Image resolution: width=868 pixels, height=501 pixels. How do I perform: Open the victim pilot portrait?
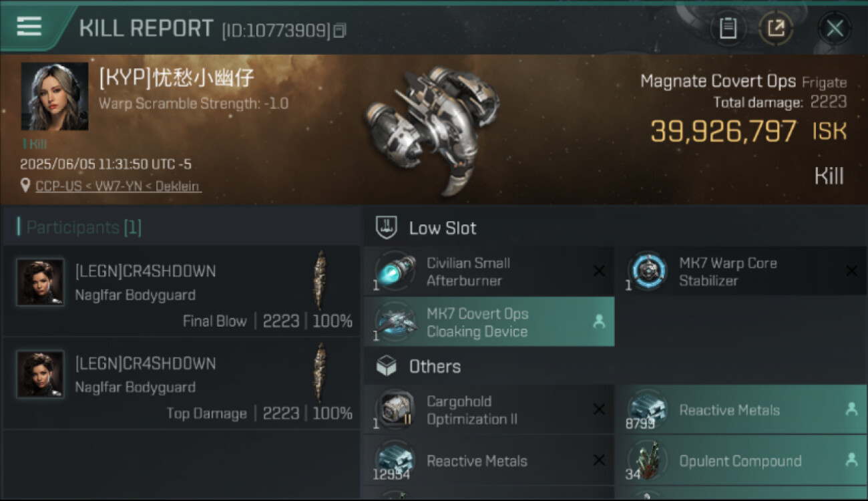coord(54,96)
